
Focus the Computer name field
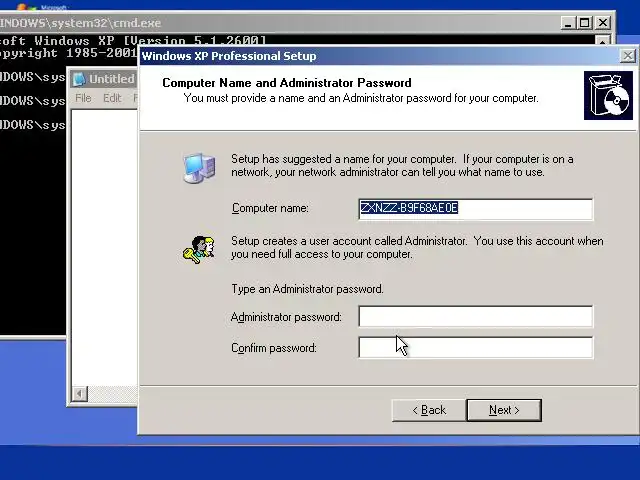476,209
